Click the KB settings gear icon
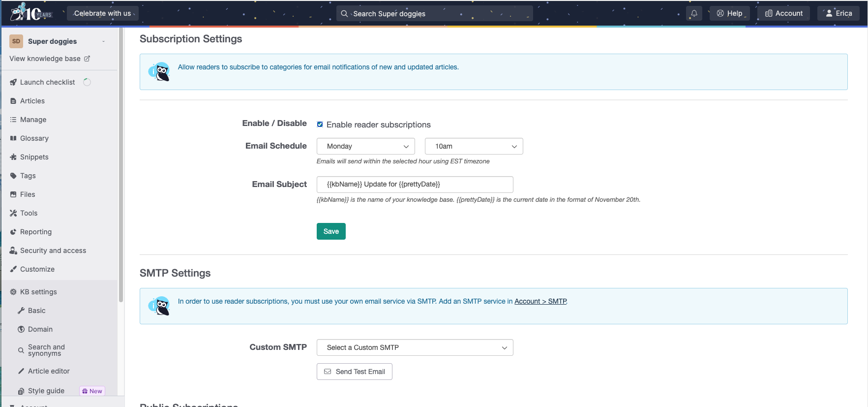The width and height of the screenshot is (868, 407). point(13,292)
